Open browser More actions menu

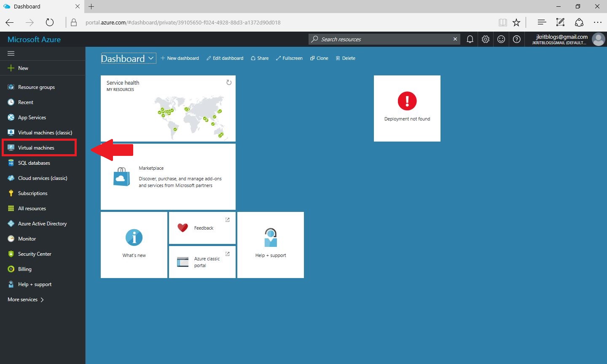click(598, 22)
